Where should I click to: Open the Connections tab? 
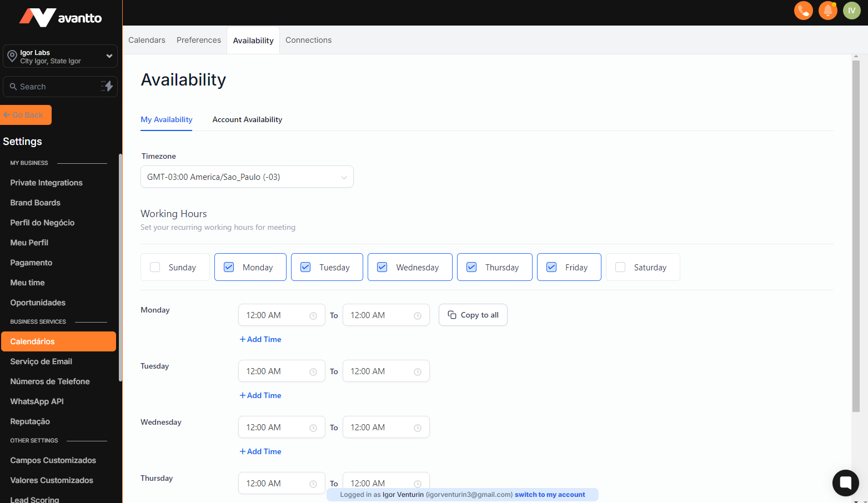(x=308, y=40)
